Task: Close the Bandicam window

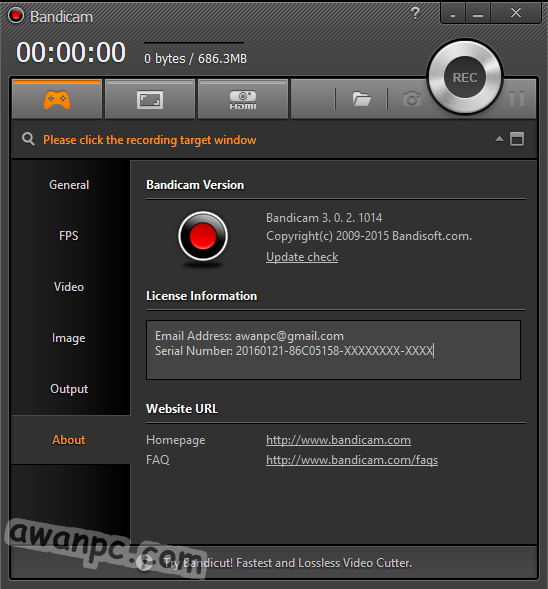Action: point(516,14)
